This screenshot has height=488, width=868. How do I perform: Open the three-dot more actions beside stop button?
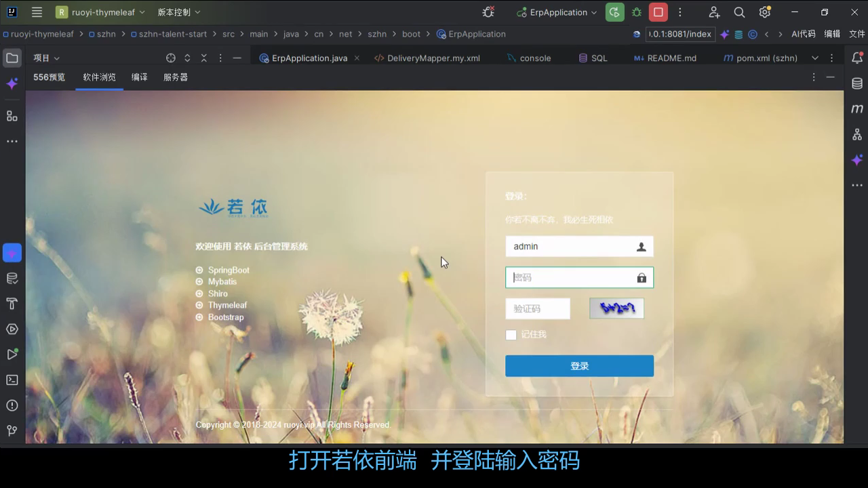coord(680,12)
